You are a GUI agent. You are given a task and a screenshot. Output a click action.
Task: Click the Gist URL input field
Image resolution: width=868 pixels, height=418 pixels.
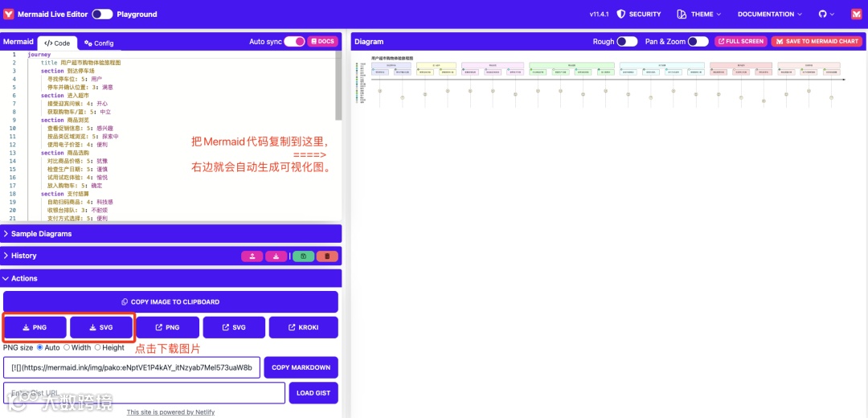(144, 393)
